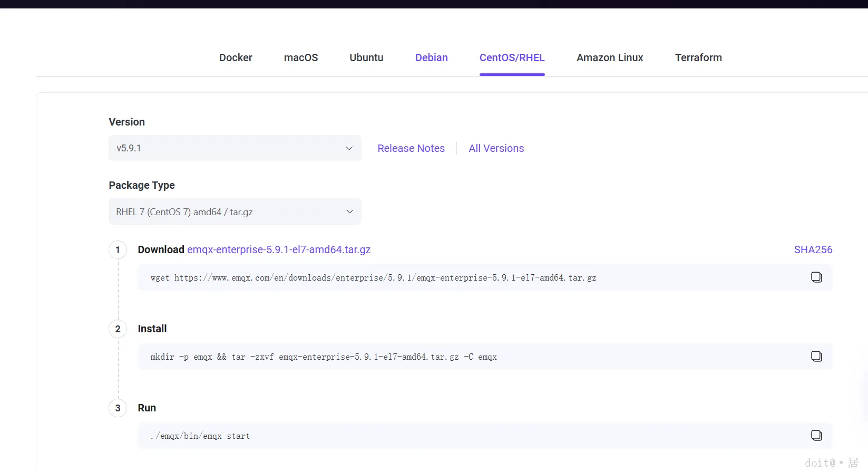Open the SHA256 checksum link

tap(813, 249)
